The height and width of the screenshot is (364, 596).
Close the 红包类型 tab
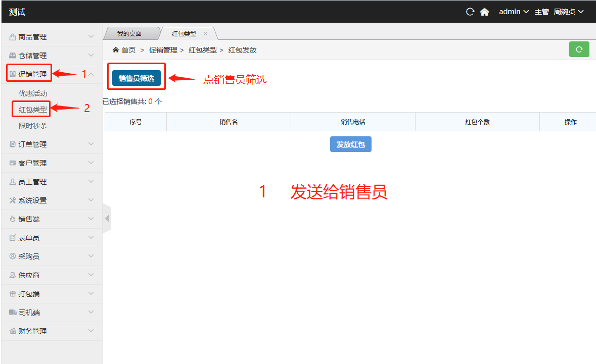(x=205, y=34)
